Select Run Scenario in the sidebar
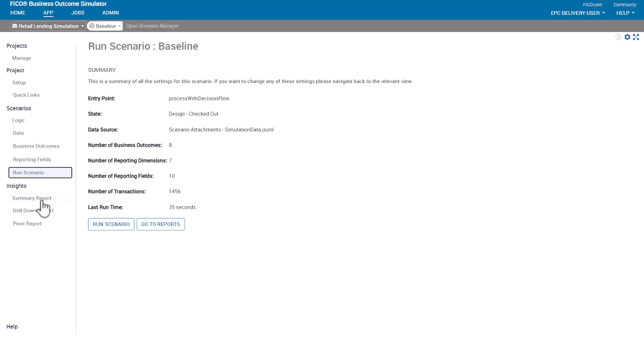The height and width of the screenshot is (342, 644). tap(40, 173)
